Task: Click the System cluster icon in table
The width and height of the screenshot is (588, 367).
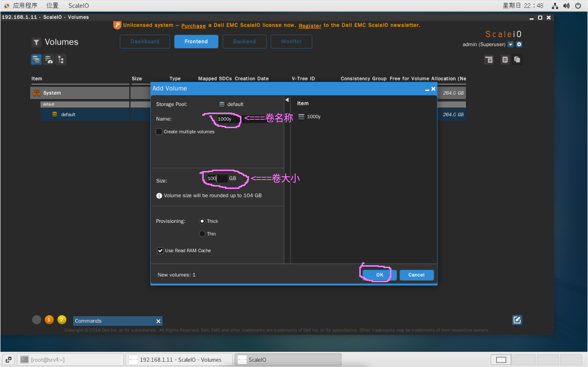Action: pos(36,93)
